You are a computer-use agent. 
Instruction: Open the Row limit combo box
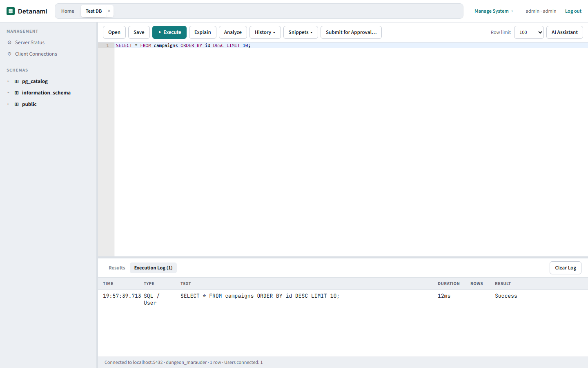pyautogui.click(x=529, y=32)
